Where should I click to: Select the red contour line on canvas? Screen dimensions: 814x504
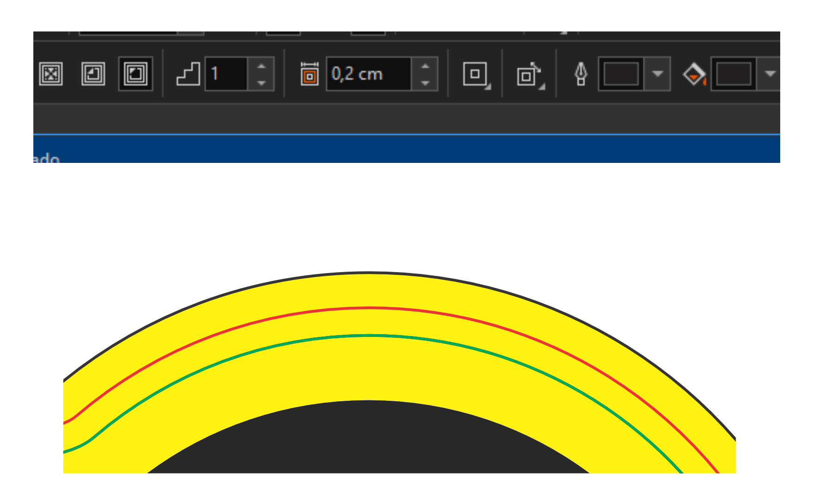(x=369, y=307)
